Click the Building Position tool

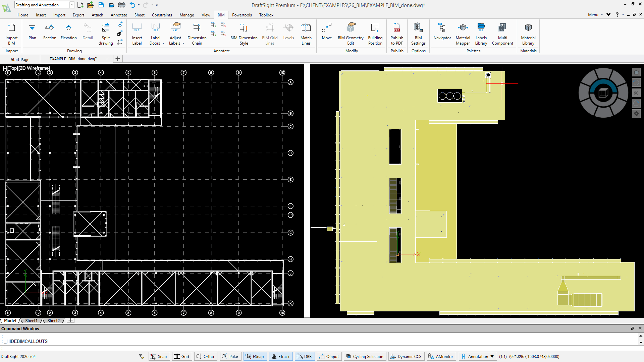pyautogui.click(x=375, y=34)
